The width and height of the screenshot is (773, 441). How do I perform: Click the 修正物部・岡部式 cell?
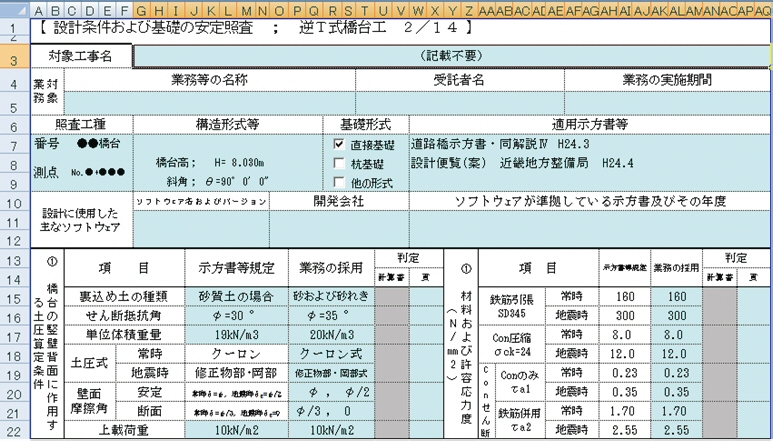click(x=331, y=373)
